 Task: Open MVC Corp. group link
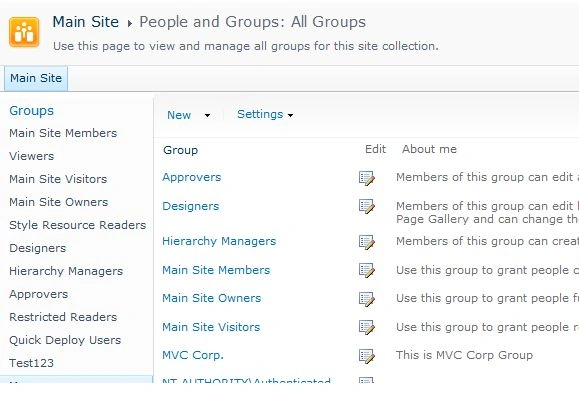tap(193, 355)
